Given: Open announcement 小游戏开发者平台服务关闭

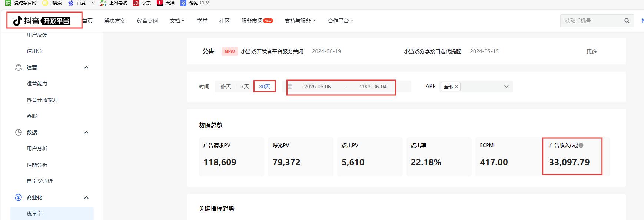Looking at the screenshot, I should [272, 51].
